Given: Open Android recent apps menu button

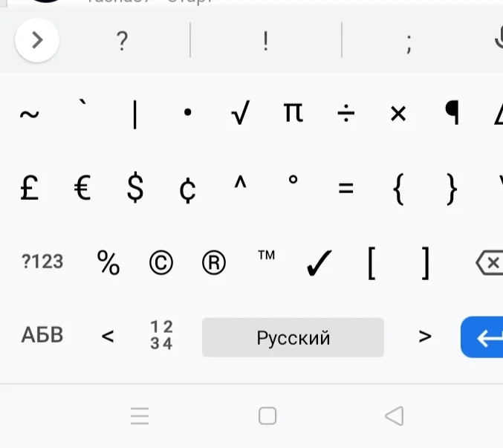Looking at the screenshot, I should pos(140,416).
